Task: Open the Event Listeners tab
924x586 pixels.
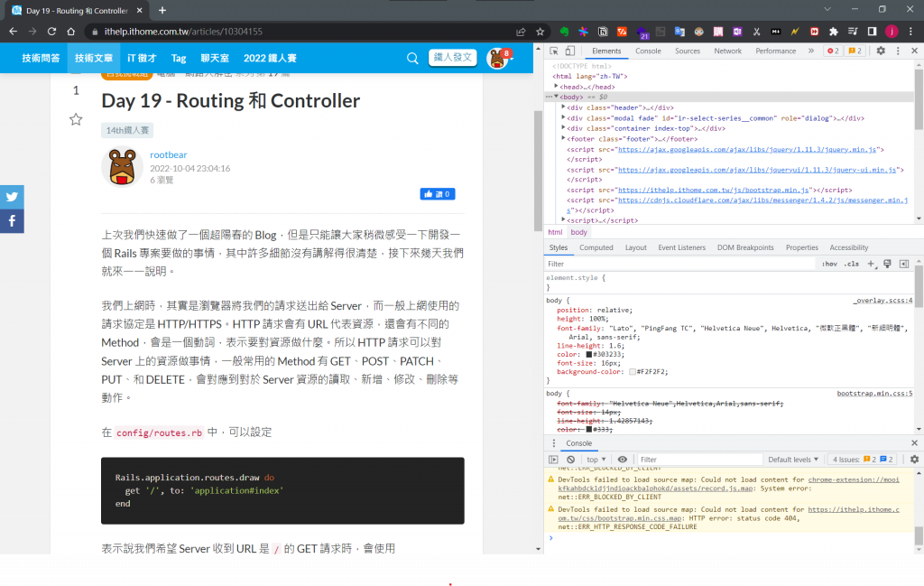Action: 681,247
